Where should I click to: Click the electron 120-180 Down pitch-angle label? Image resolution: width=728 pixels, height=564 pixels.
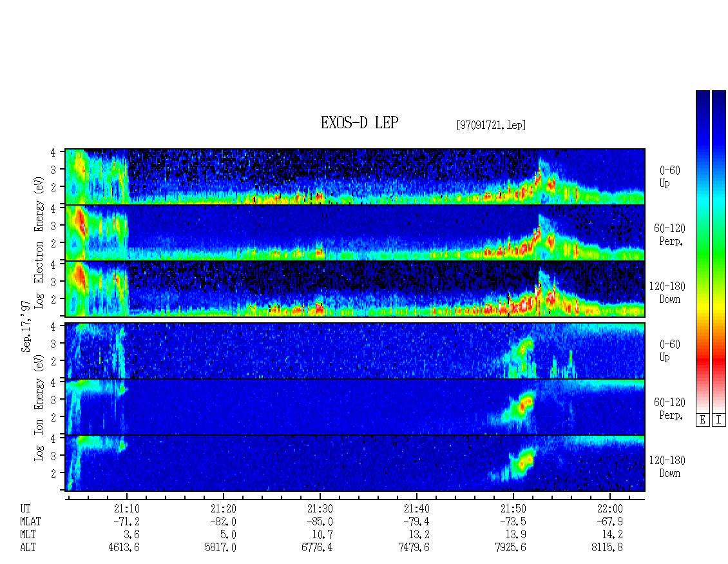pos(667,293)
